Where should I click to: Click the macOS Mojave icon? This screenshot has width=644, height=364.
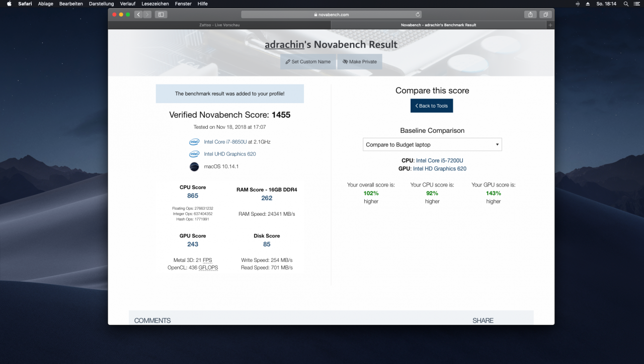click(194, 166)
